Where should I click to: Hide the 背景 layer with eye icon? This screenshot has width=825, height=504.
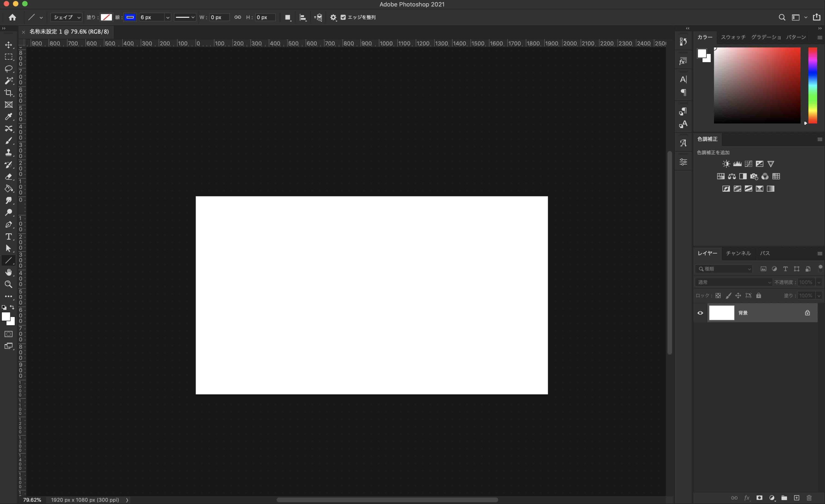[700, 313]
